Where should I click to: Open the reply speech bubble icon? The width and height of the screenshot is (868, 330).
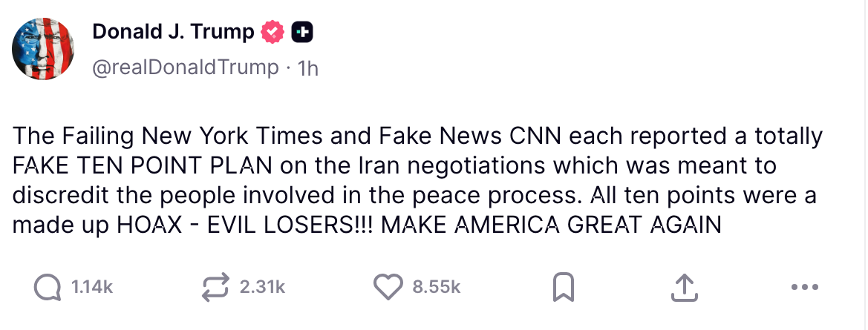point(48,287)
